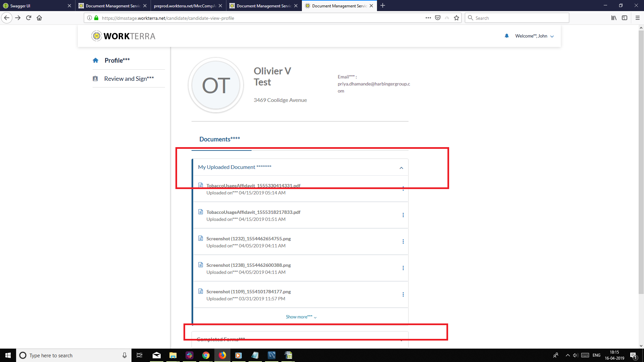Viewport: 644px width, 362px height.
Task: Open options for TobaccoUsageAffidavit_1555330414331.pdf
Action: [403, 189]
